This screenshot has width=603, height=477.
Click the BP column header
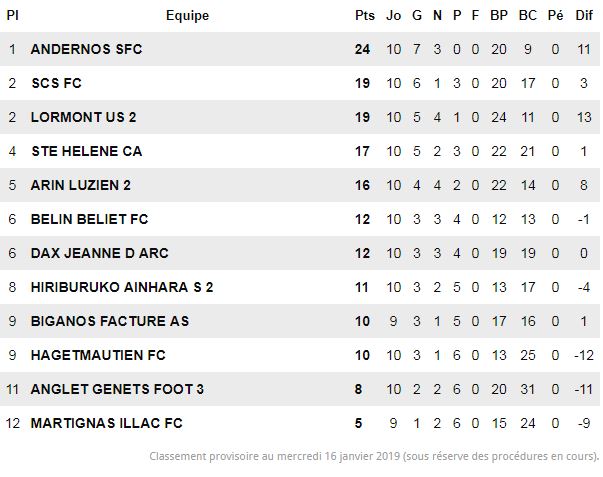coord(499,15)
